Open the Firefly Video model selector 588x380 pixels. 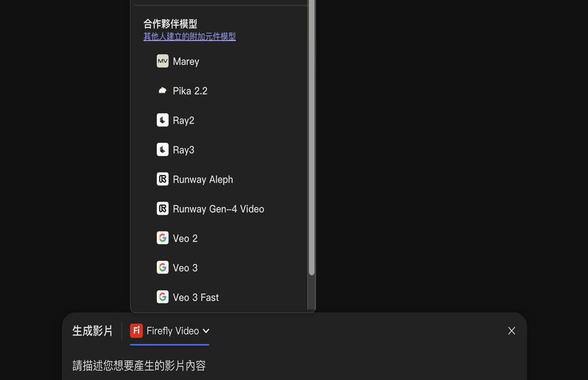click(x=170, y=331)
